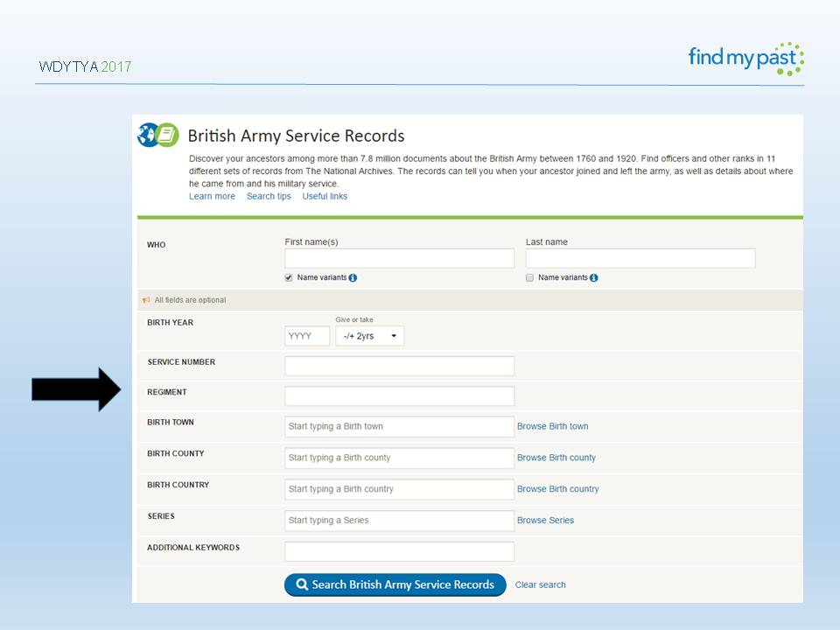Disable Name variants for first name
The image size is (840, 630).
[x=287, y=277]
